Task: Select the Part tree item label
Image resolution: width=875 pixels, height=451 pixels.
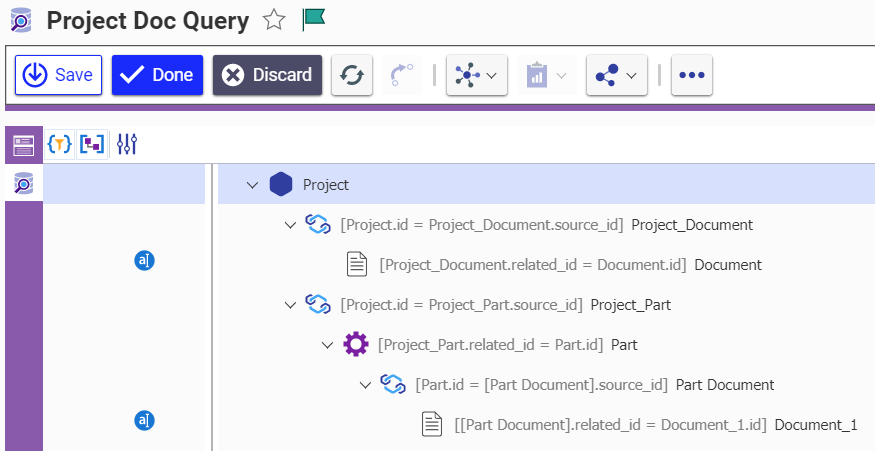Action: [624, 345]
